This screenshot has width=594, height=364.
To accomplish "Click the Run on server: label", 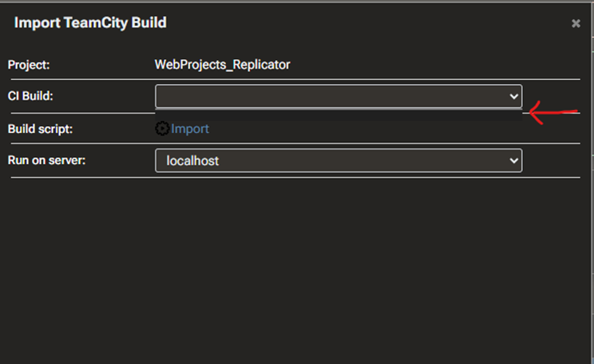I will [46, 161].
